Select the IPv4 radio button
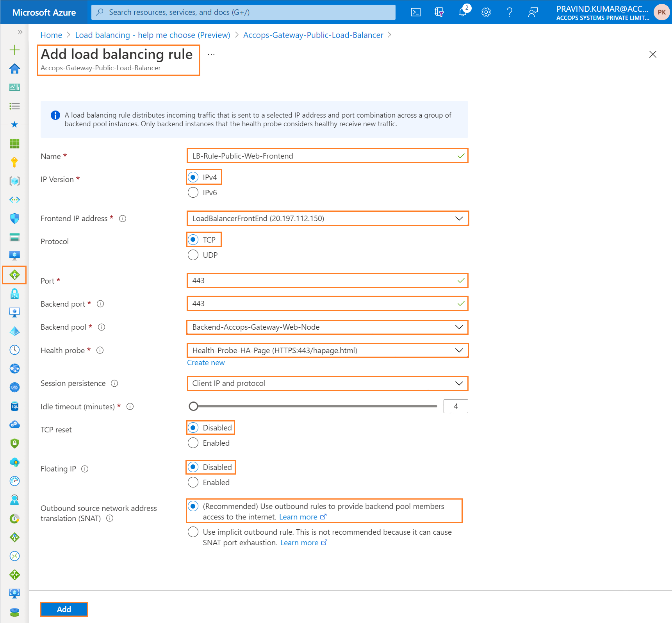This screenshot has width=672, height=623. coord(193,177)
